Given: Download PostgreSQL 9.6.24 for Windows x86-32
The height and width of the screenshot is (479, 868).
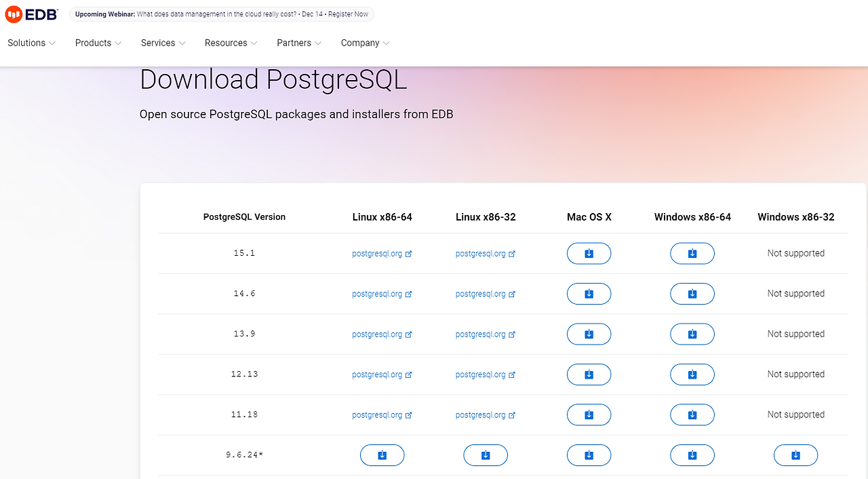Looking at the screenshot, I should 795,455.
